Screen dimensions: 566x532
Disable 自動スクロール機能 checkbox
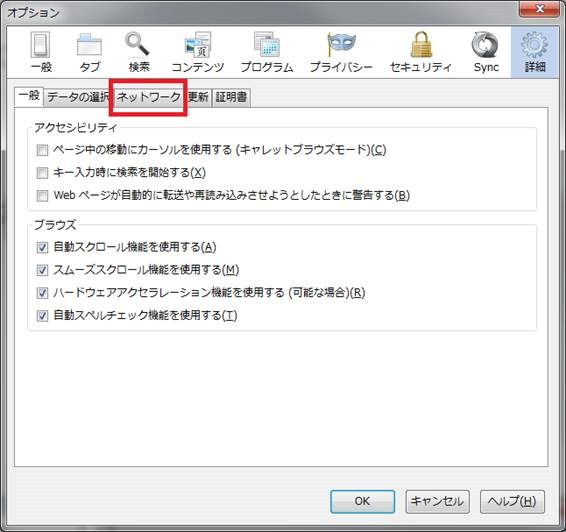point(42,248)
